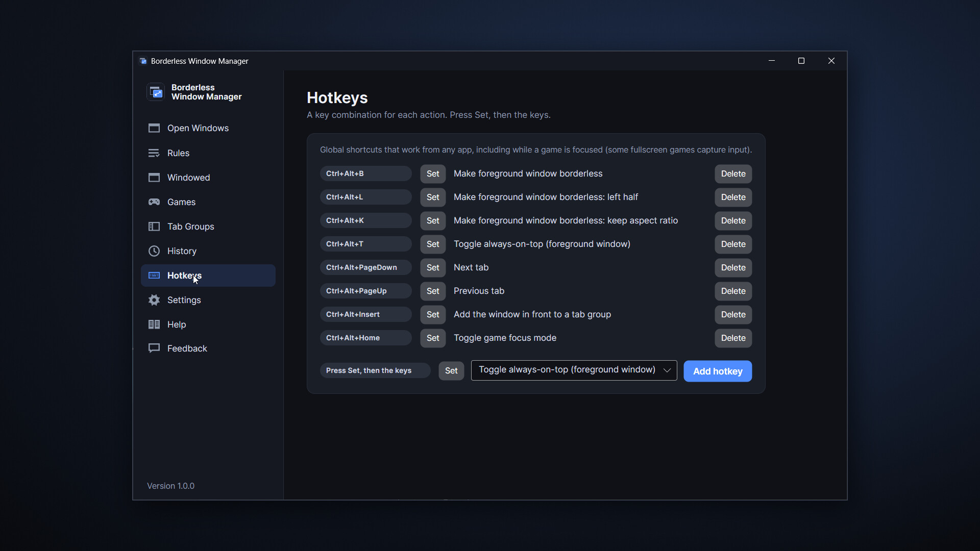Viewport: 980px width, 551px height.
Task: Click the Hotkeys keyboard icon
Action: [154, 275]
